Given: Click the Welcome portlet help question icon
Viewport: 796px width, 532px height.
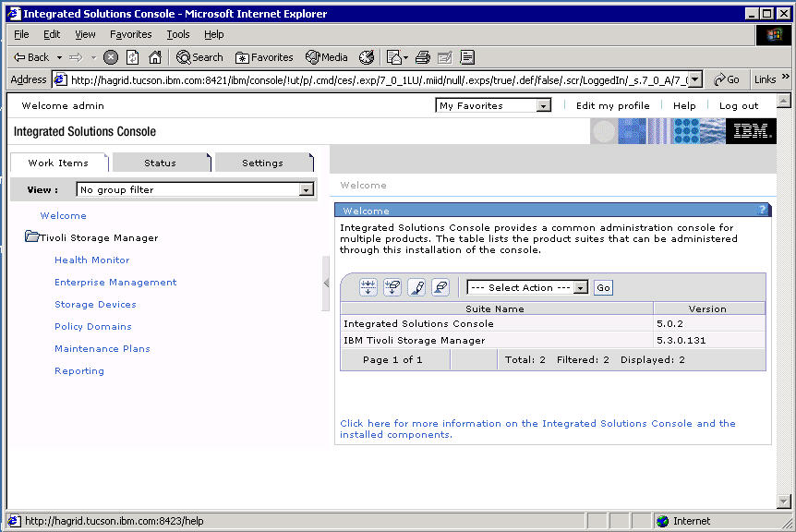Looking at the screenshot, I should click(762, 210).
